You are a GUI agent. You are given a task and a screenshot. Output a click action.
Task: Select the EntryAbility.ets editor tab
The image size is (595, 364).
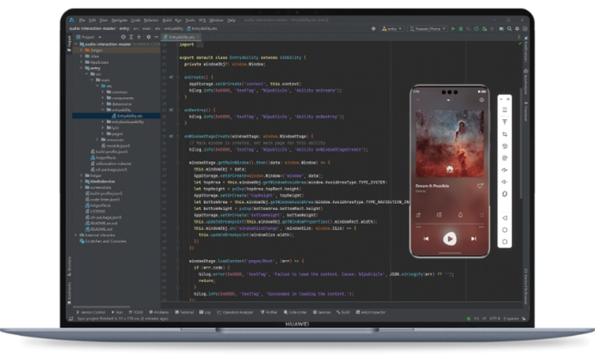click(x=181, y=37)
